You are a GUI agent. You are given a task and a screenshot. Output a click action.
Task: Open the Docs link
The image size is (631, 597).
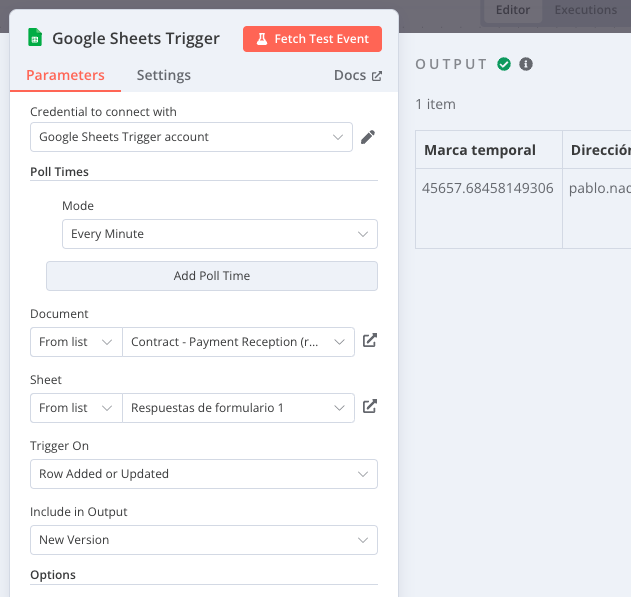coord(357,75)
